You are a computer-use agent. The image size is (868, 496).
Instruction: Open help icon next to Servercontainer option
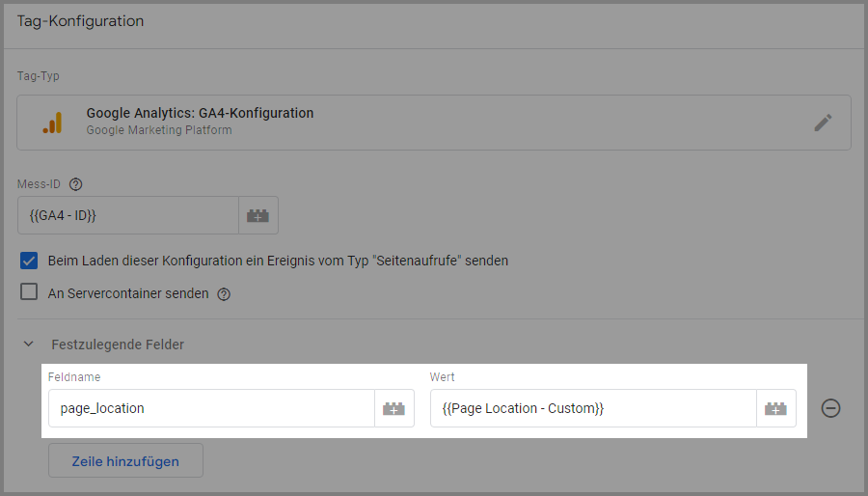[224, 294]
